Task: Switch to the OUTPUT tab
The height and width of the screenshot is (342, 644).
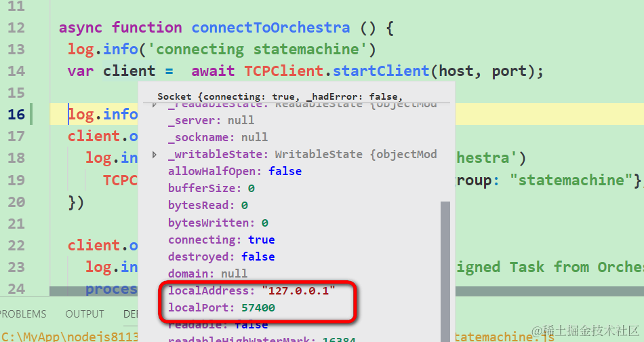Action: click(85, 314)
